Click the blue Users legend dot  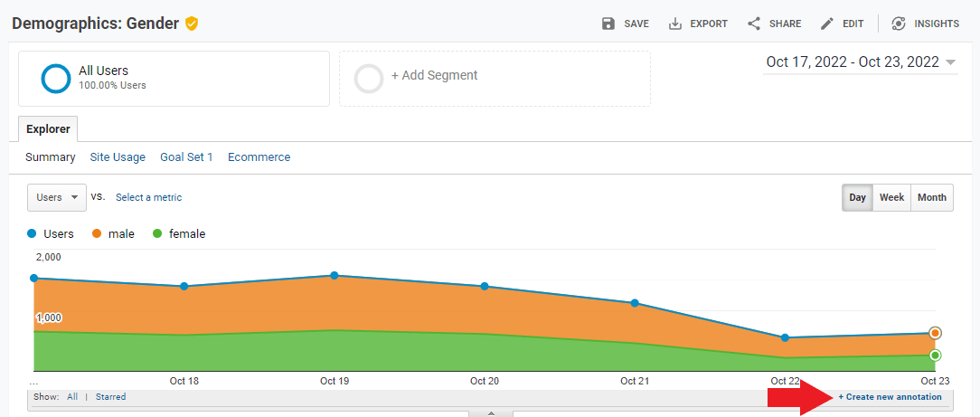pos(32,233)
